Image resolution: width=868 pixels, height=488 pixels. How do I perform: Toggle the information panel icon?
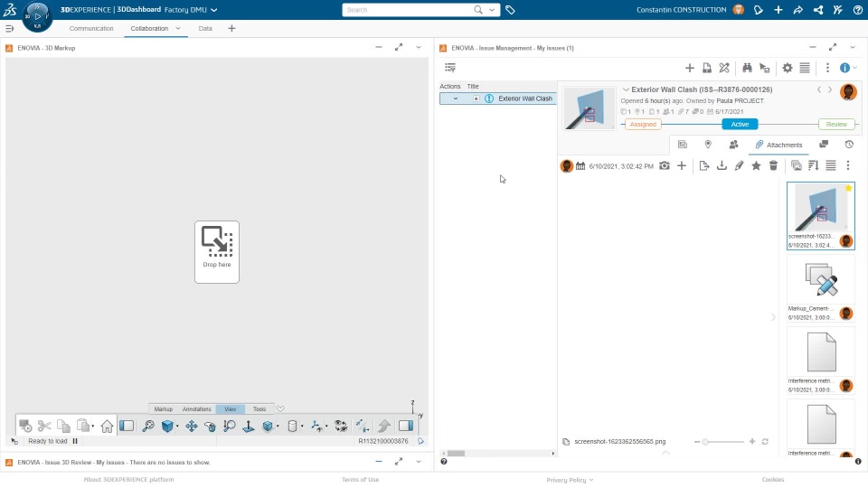(844, 68)
